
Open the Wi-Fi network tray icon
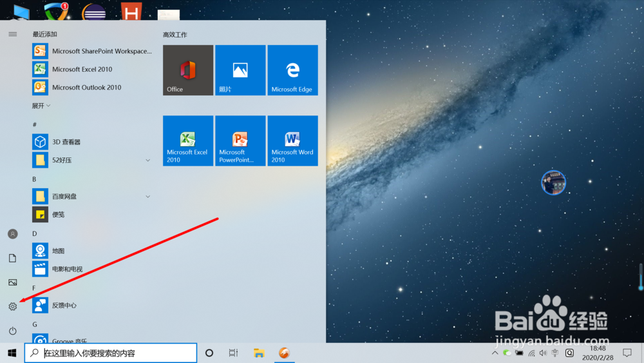[531, 353]
